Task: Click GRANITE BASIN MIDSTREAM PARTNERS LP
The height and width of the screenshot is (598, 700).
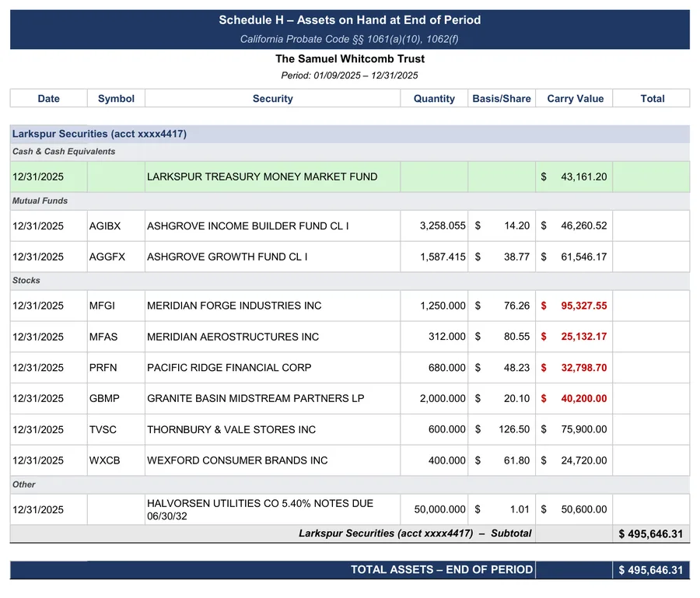Action: tap(256, 398)
